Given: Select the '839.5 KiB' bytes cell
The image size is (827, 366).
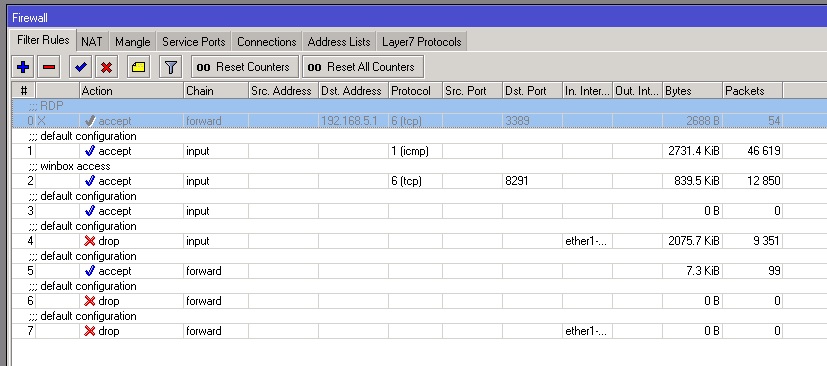Looking at the screenshot, I should [693, 181].
